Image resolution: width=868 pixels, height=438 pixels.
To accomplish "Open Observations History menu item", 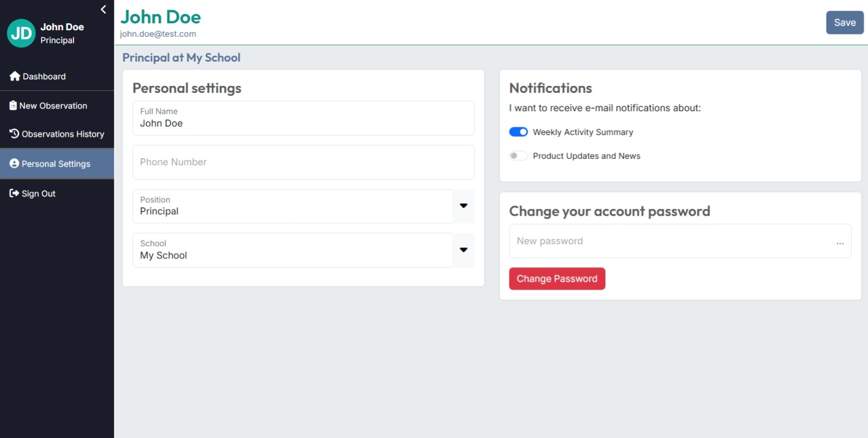I will click(57, 133).
